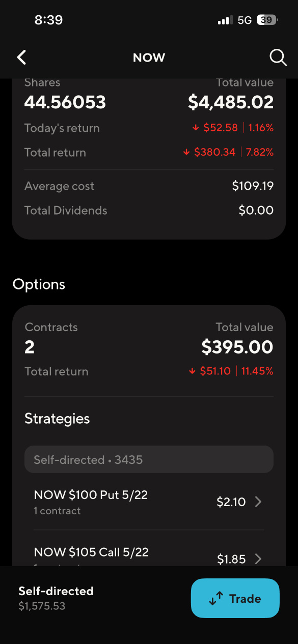Select the Self-directed 3435 account header

coord(149,459)
